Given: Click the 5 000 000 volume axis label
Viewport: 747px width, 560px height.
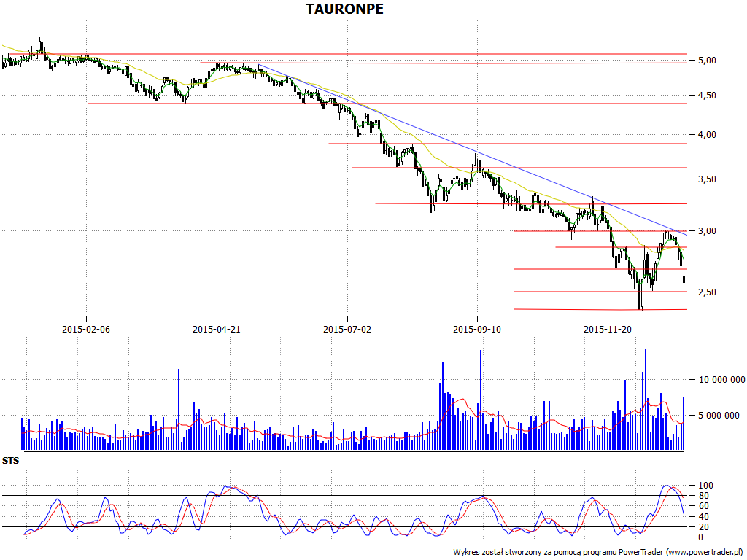Looking at the screenshot, I should [x=719, y=415].
